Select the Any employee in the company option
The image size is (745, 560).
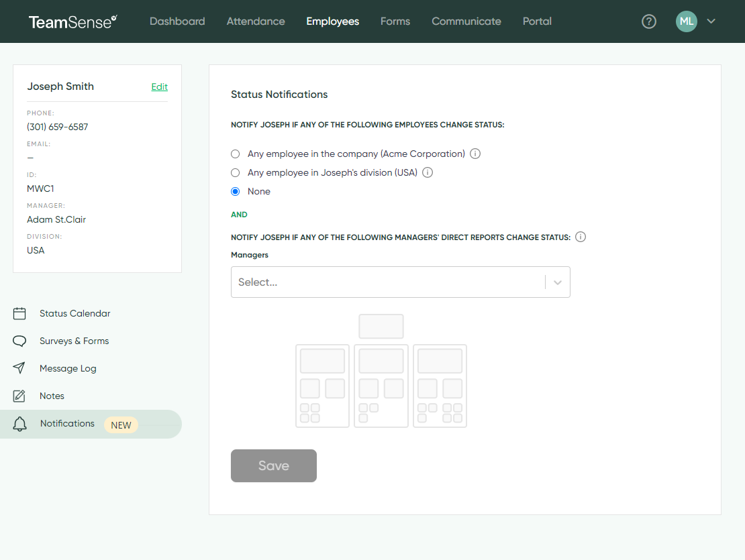pyautogui.click(x=235, y=154)
